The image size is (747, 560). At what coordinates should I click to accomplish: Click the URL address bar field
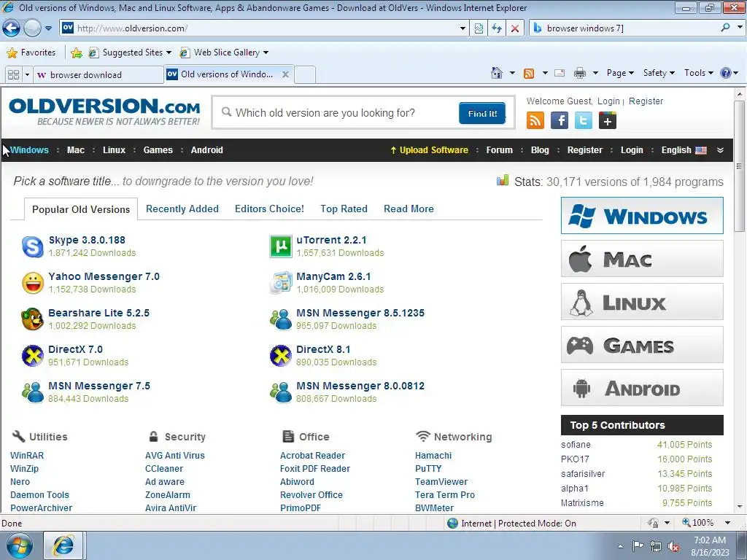pos(264,28)
